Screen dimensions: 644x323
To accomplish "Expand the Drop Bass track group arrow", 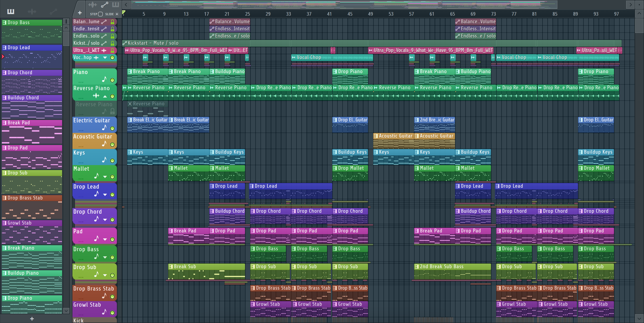I will [x=105, y=257].
